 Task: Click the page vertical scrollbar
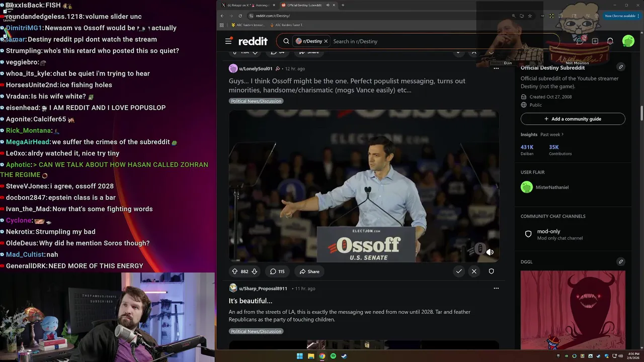pos(641,113)
